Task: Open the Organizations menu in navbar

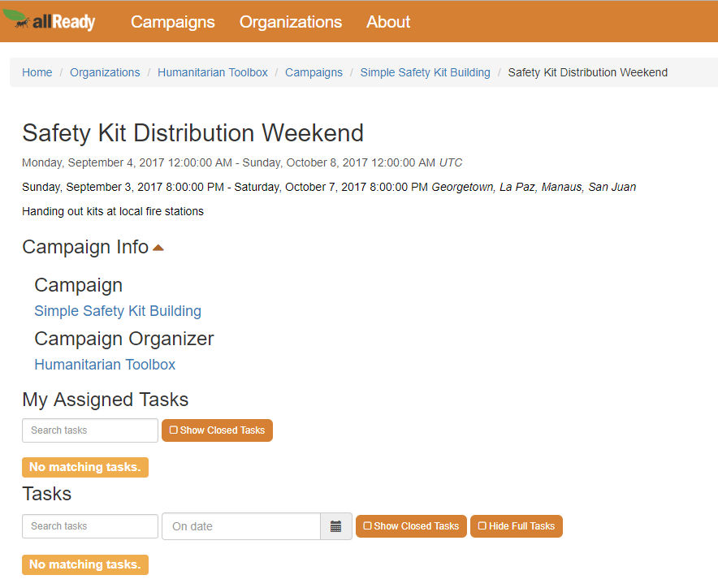Action: tap(291, 22)
